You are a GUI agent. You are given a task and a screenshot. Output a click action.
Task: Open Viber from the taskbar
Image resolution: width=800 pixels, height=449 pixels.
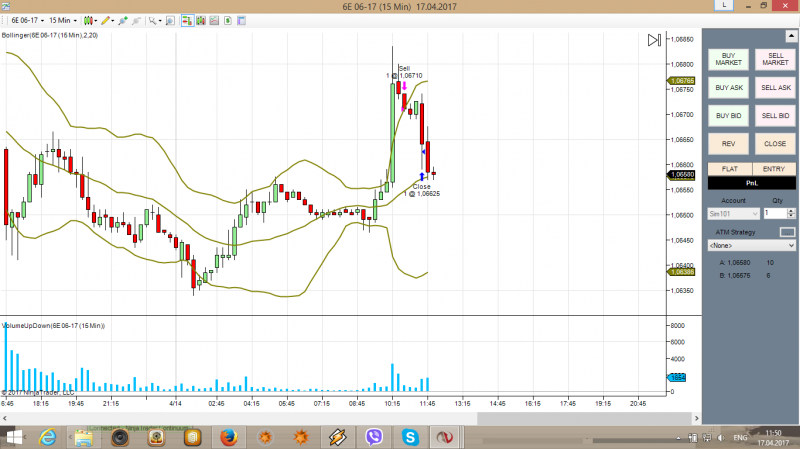[x=374, y=437]
